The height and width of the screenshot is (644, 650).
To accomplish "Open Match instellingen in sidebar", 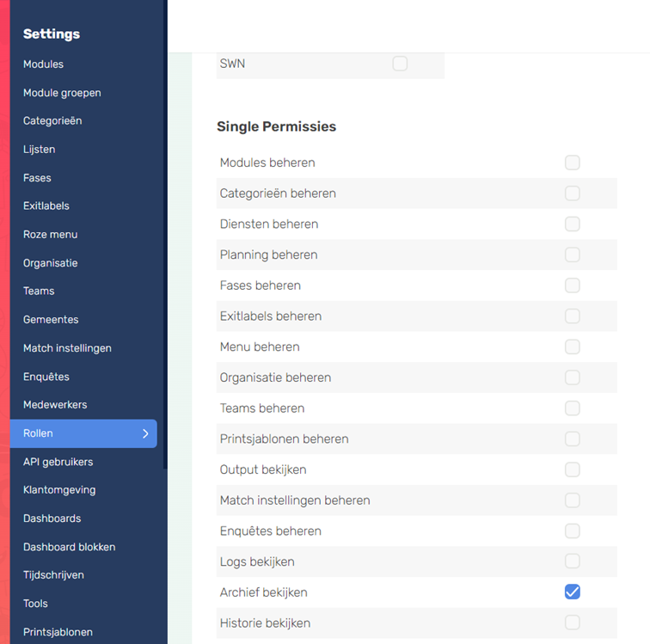I will pyautogui.click(x=67, y=348).
